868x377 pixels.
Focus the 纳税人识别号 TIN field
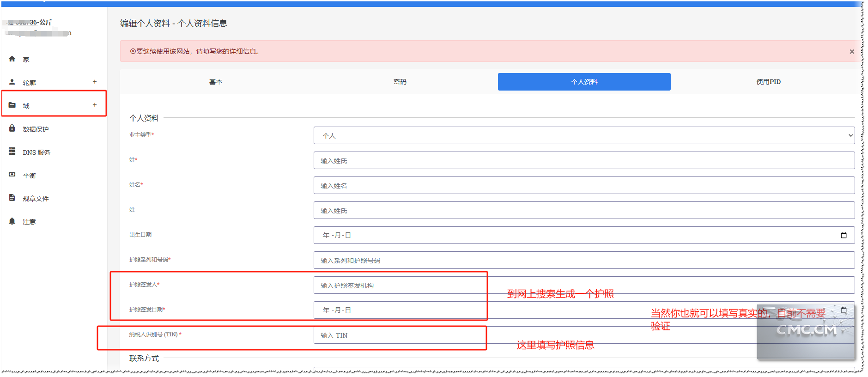point(584,335)
